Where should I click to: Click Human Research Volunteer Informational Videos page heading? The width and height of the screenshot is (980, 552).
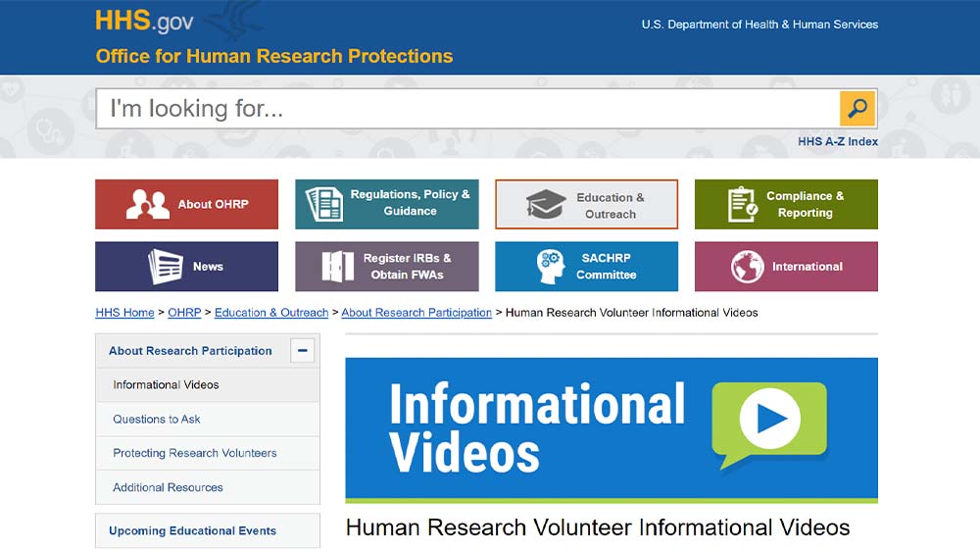click(x=598, y=527)
